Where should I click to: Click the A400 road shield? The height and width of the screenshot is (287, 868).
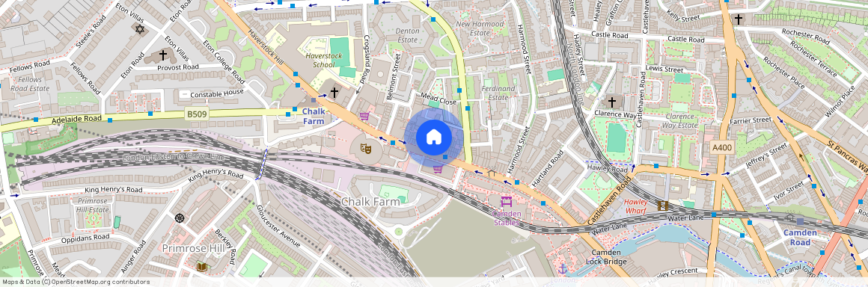722,148
